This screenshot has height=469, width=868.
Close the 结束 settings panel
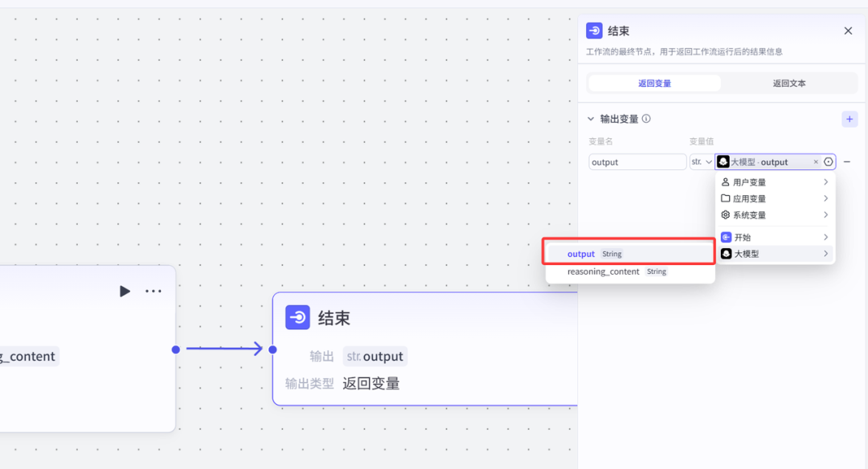pyautogui.click(x=848, y=31)
